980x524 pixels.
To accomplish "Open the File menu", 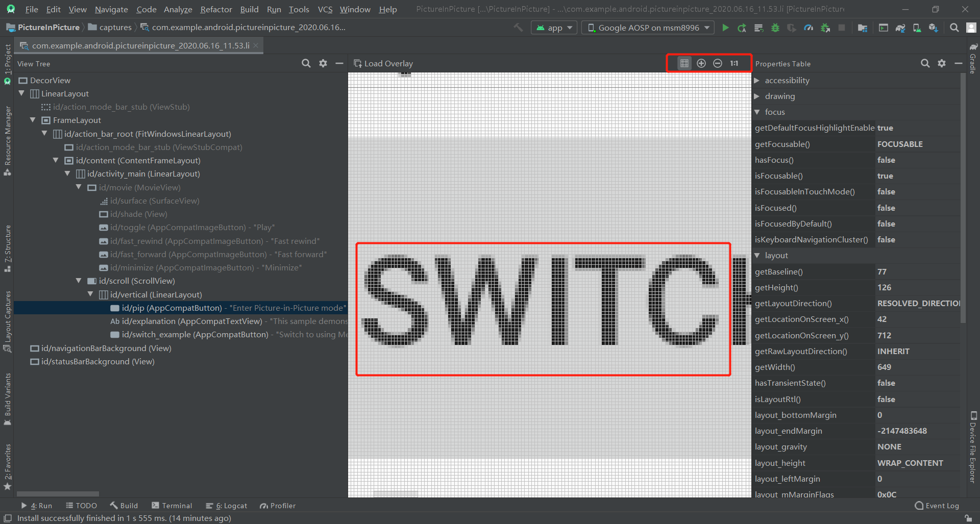I will click(32, 9).
